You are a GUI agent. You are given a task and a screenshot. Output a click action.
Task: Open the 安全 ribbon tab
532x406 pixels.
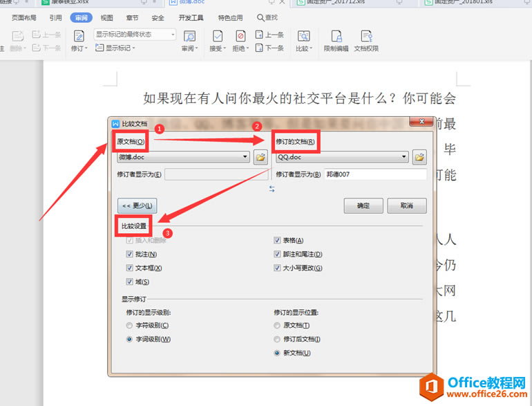[x=158, y=18]
